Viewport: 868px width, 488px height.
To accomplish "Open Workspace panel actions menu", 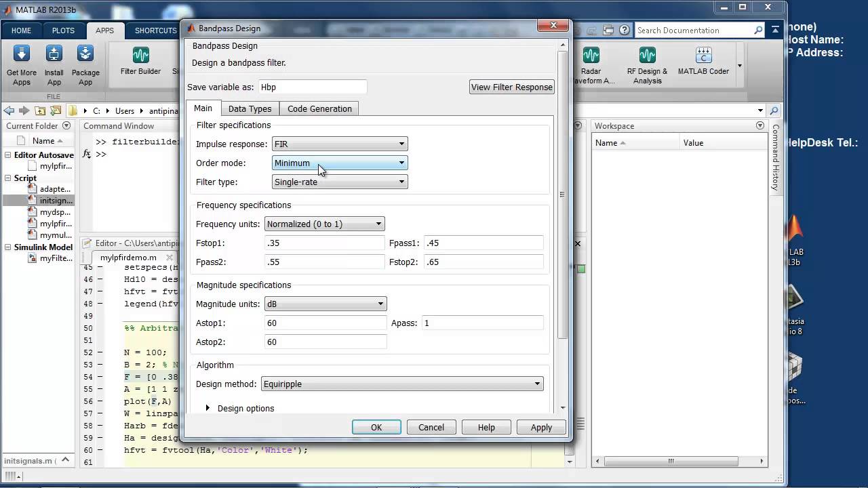I will click(x=760, y=125).
